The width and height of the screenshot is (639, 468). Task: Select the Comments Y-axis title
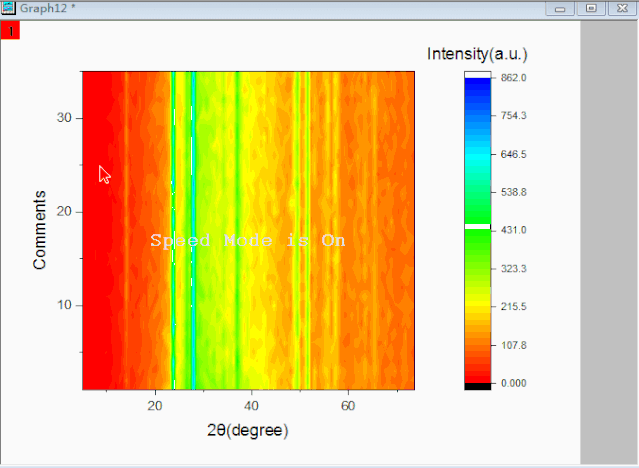pos(40,229)
